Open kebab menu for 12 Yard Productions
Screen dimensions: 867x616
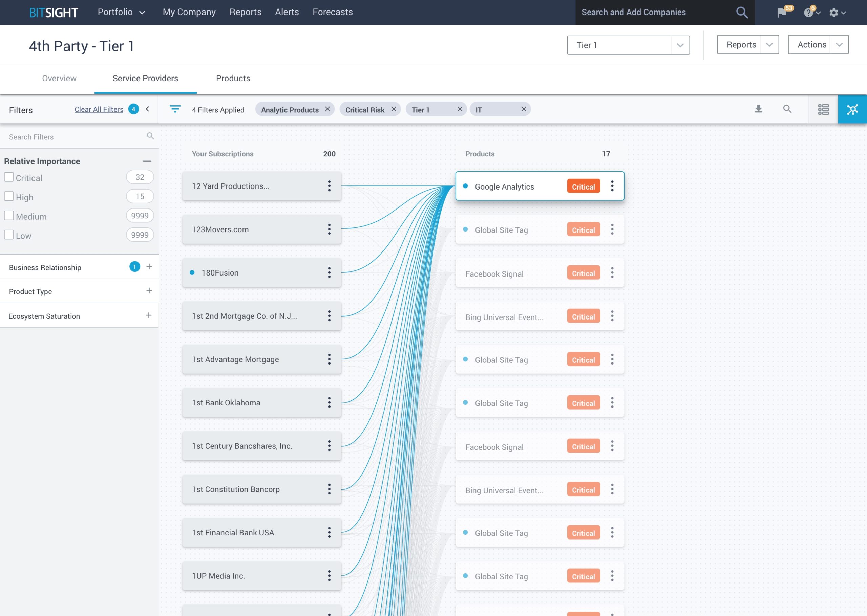coord(329,186)
